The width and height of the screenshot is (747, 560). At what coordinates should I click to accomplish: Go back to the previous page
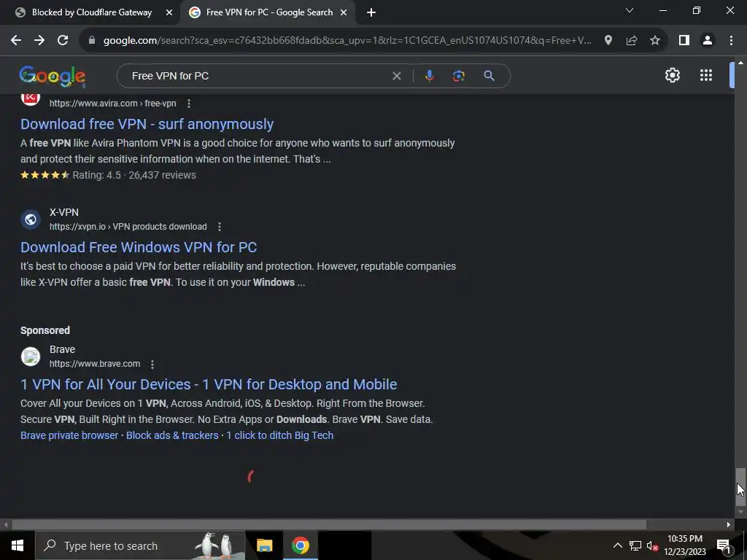click(16, 41)
